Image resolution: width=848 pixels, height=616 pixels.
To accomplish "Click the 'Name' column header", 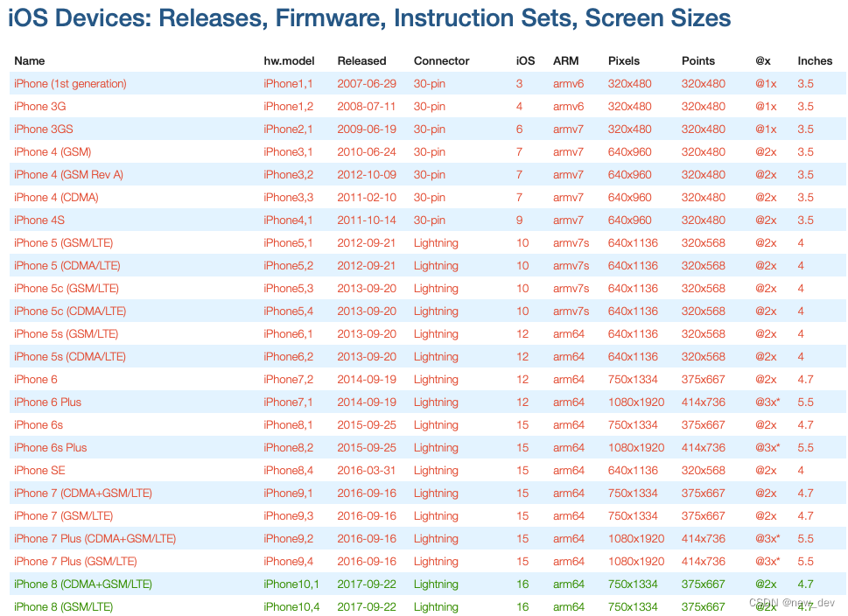I will (29, 61).
